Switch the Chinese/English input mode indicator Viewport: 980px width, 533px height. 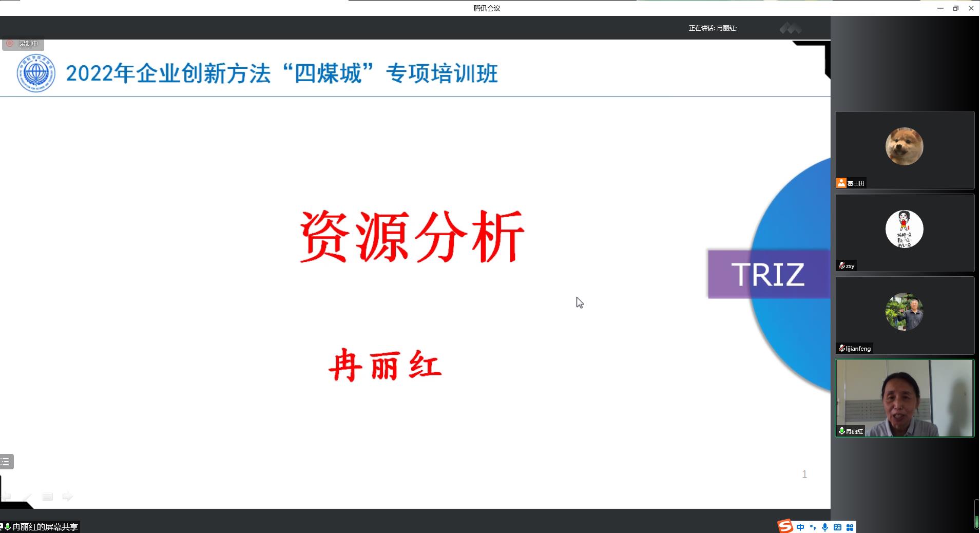coord(800,527)
